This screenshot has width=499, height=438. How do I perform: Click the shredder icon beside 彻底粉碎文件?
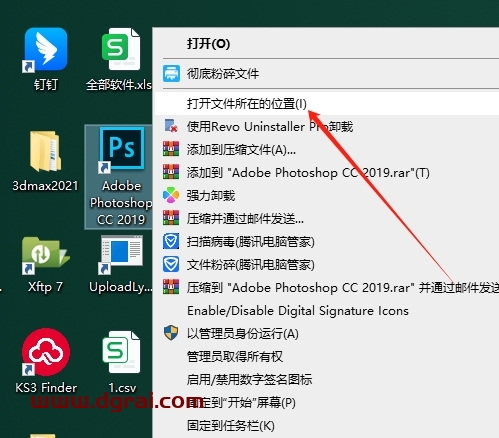(171, 74)
